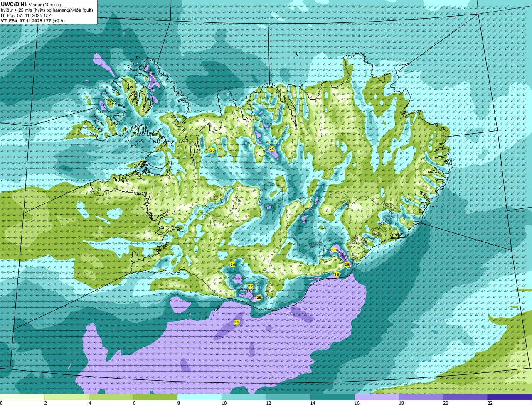The width and height of the screenshot is (532, 406).
Task: Click the yellow 27 gust marker just northwest of 29
Action: tap(333, 250)
